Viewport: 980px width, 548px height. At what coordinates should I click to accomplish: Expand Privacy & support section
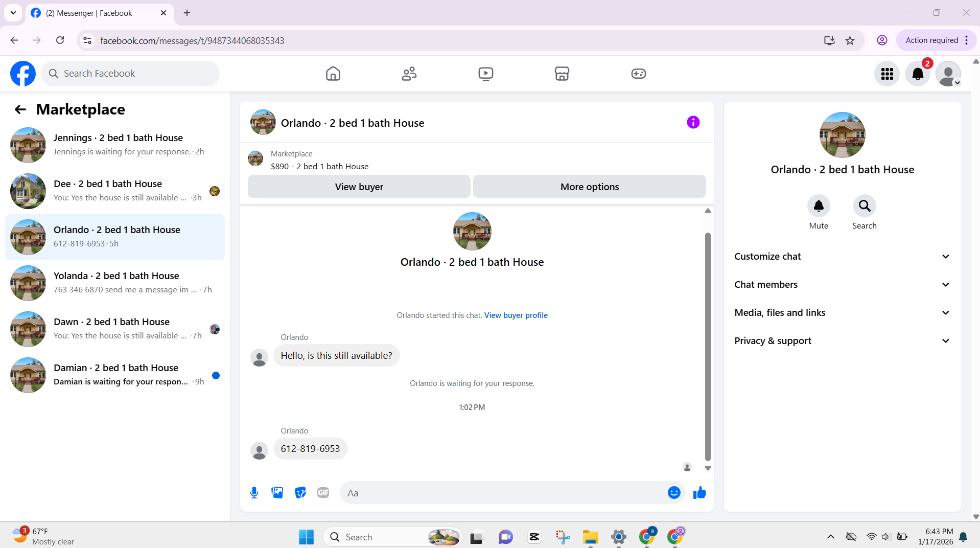(x=842, y=341)
